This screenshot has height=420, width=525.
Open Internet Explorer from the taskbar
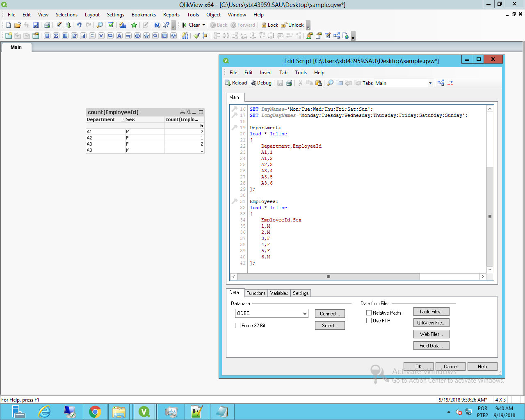(44, 412)
